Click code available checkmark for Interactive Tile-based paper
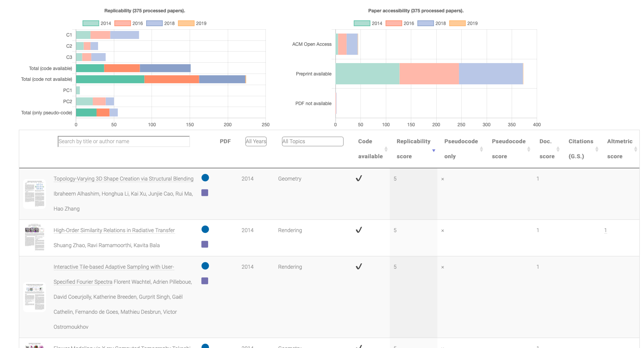The width and height of the screenshot is (644, 348). coord(359,266)
